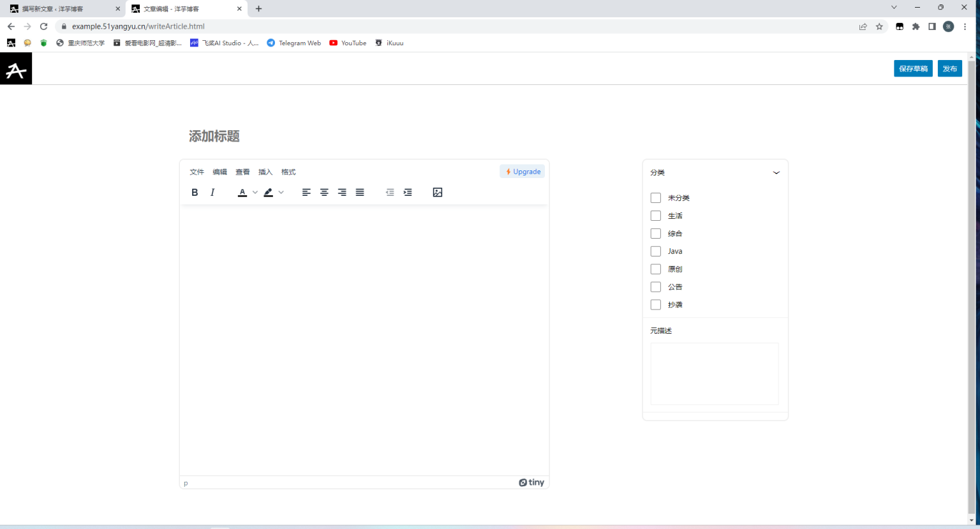Screen dimensions: 980x529
Task: Switch to the 撰写新文章 browser tab
Action: [x=61, y=9]
